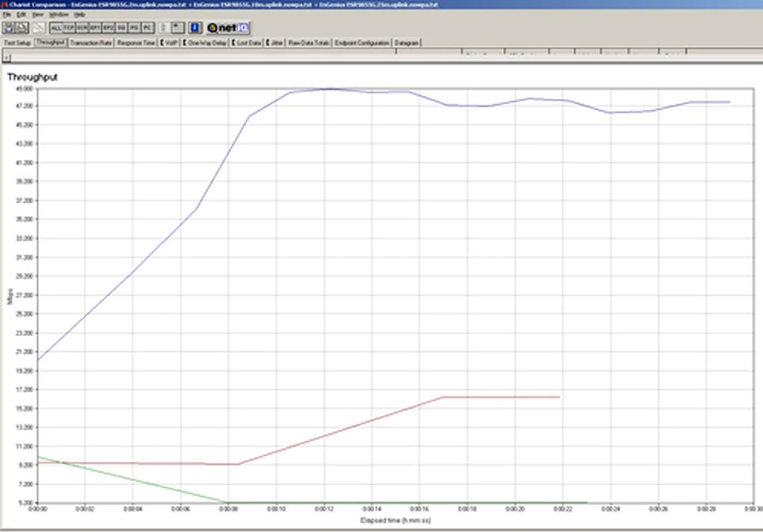
Task: Filter results by endpoint EP1
Action: [94, 28]
